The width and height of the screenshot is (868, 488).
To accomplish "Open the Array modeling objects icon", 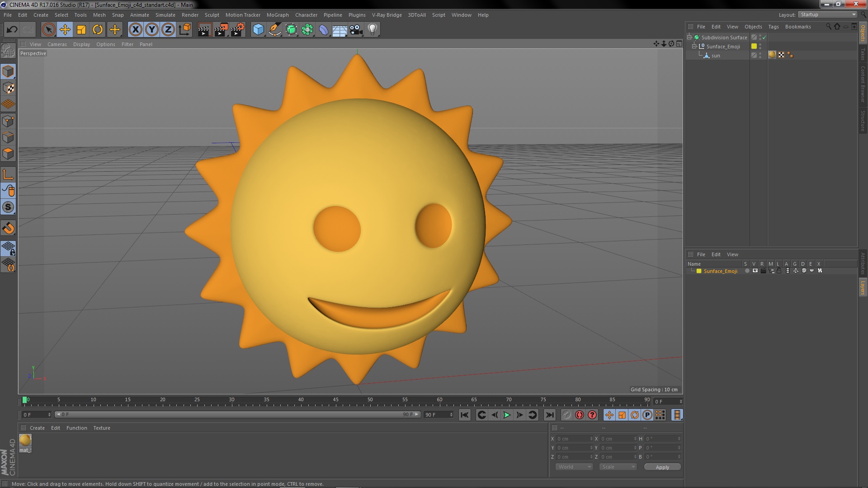I will click(x=307, y=30).
